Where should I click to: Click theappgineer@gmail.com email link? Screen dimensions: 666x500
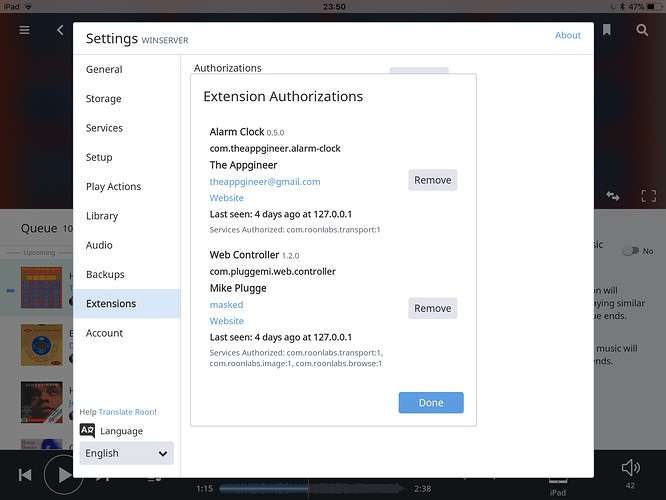[x=265, y=182]
